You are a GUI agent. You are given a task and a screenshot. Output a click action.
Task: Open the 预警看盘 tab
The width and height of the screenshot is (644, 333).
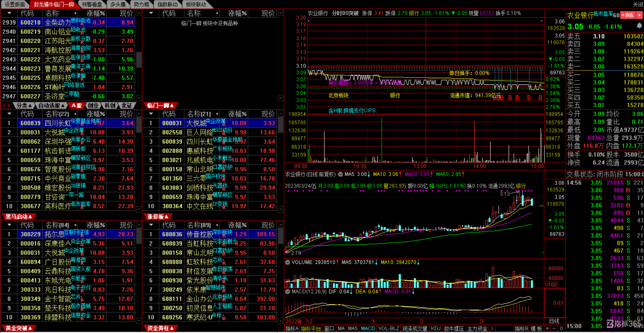92,4
